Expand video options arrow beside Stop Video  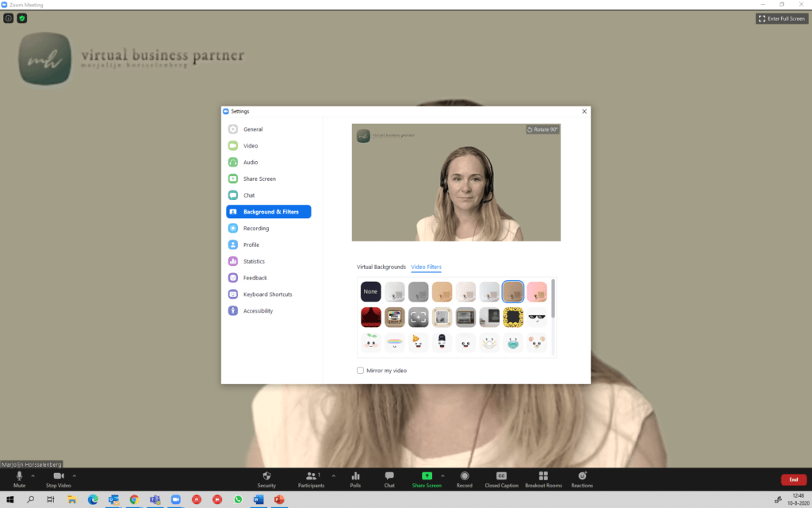75,475
